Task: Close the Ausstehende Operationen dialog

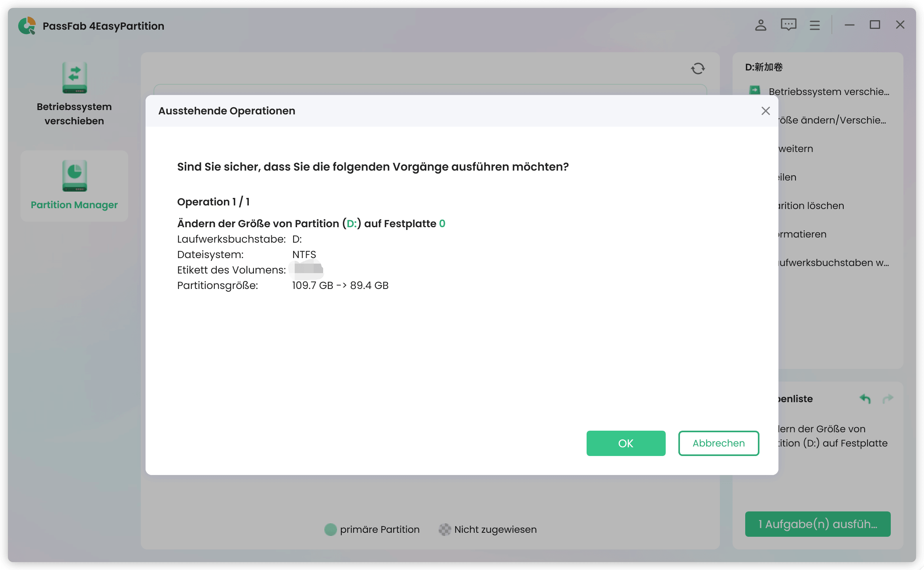Action: (x=765, y=111)
